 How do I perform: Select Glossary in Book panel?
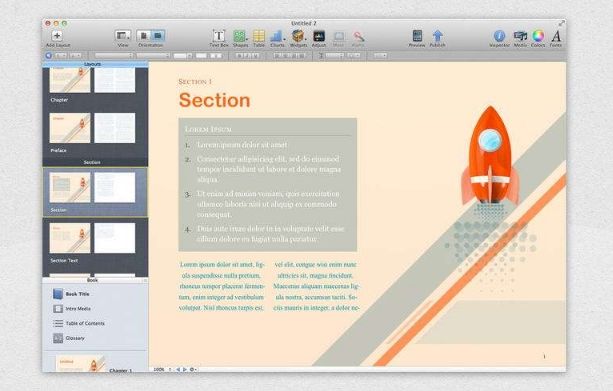[x=75, y=338]
